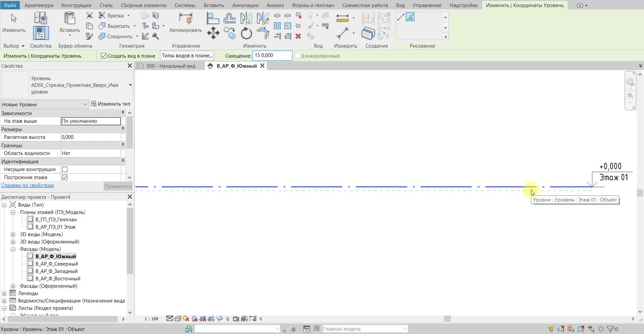Viewport: 644px width, 334px height.
Task: Select the Trim/Extend to Corner icon
Action: coord(263,33)
